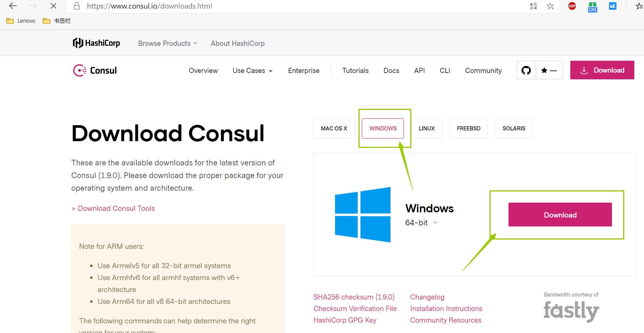Click the translate page icon

pyautogui.click(x=533, y=6)
